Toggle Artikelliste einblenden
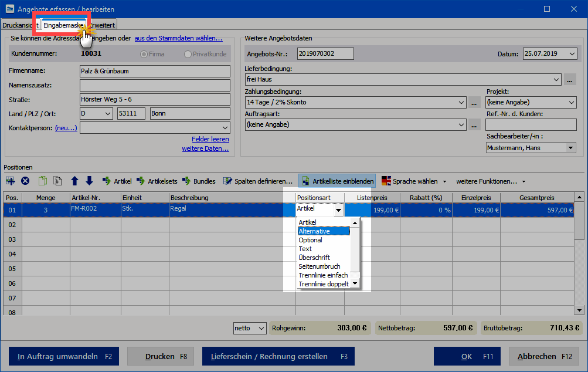Screen dimensions: 588x372 [x=337, y=181]
